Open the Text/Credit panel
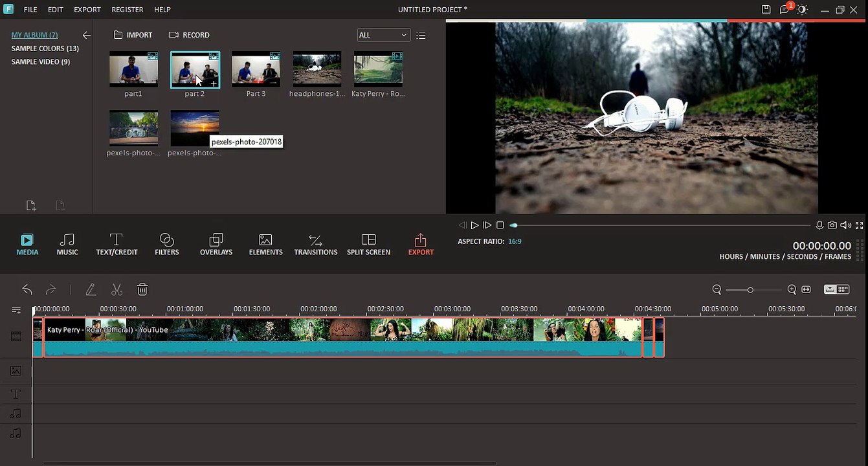This screenshot has height=466, width=868. (x=117, y=245)
